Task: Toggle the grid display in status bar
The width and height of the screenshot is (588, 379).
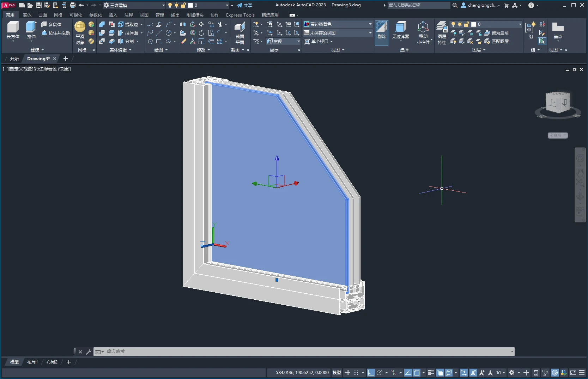Action: coord(347,373)
